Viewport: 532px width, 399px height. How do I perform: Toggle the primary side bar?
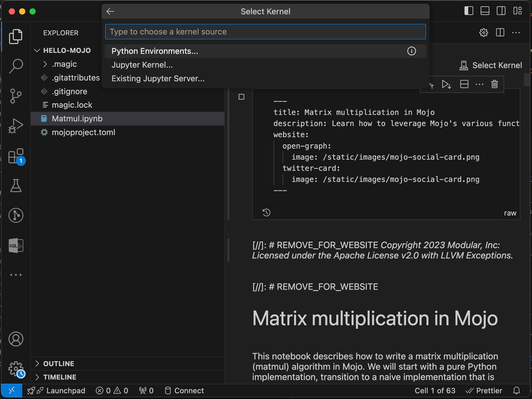click(469, 11)
